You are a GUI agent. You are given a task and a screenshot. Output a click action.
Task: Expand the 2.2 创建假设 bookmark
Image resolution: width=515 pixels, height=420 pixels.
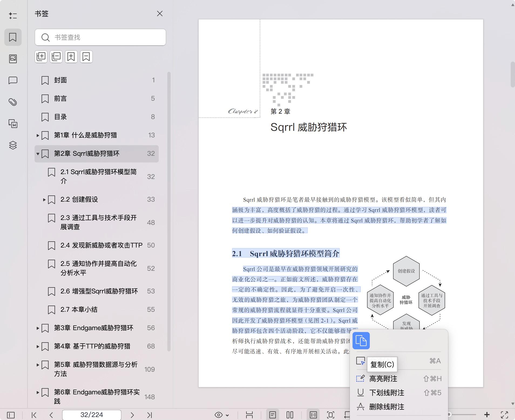44,200
